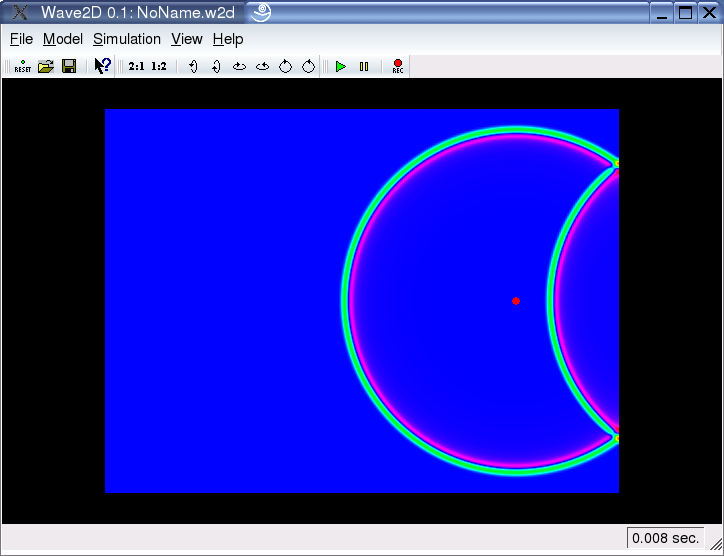Open the File menu
The width and height of the screenshot is (724, 556).
[x=21, y=39]
